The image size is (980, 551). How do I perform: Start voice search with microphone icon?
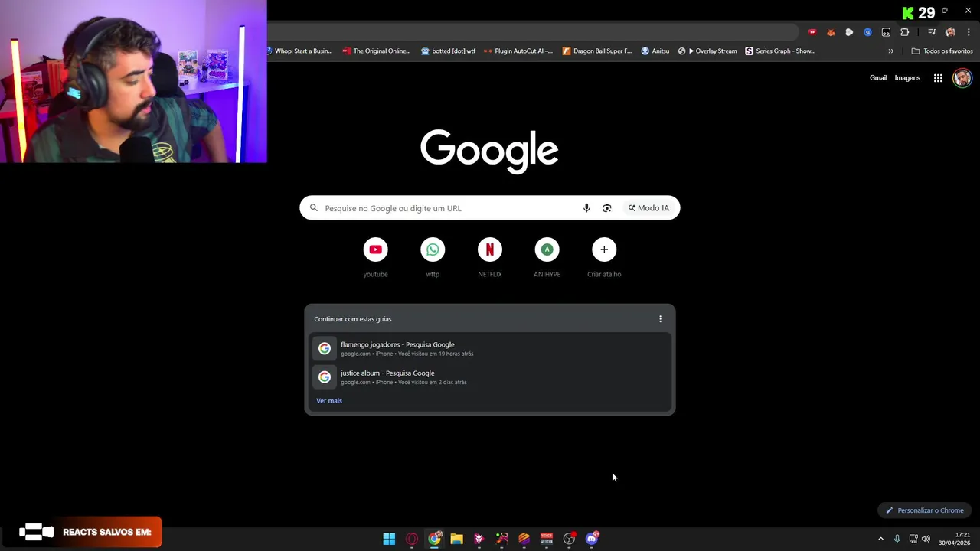pyautogui.click(x=586, y=208)
